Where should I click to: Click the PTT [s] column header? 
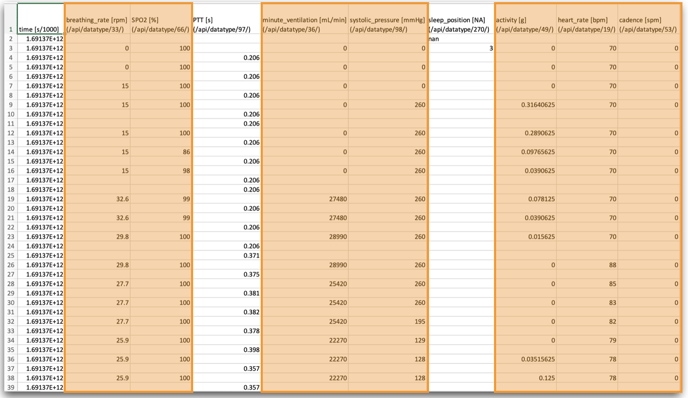(x=226, y=19)
